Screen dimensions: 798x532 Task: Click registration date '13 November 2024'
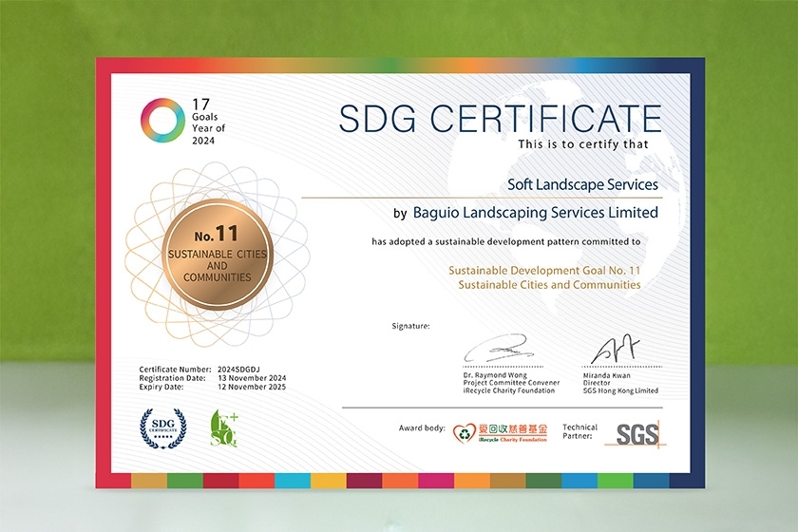(252, 378)
